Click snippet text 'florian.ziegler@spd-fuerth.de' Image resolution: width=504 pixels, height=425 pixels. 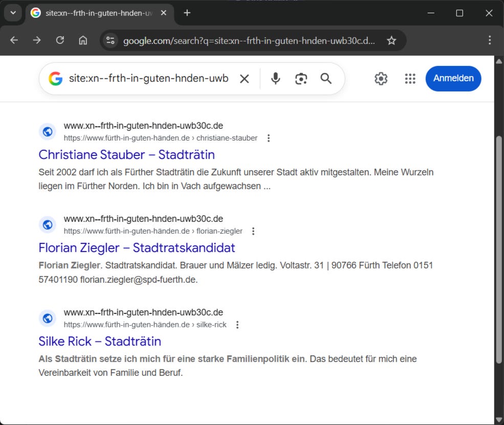tap(138, 279)
